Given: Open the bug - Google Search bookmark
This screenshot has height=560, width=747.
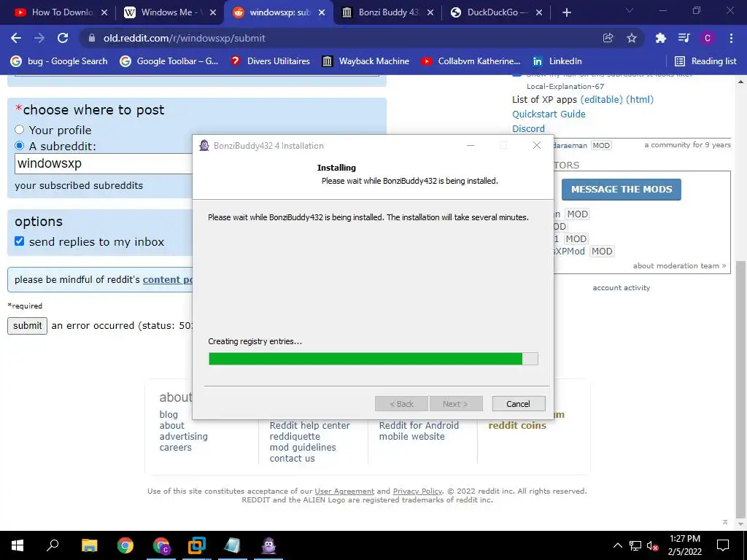Looking at the screenshot, I should click(59, 61).
